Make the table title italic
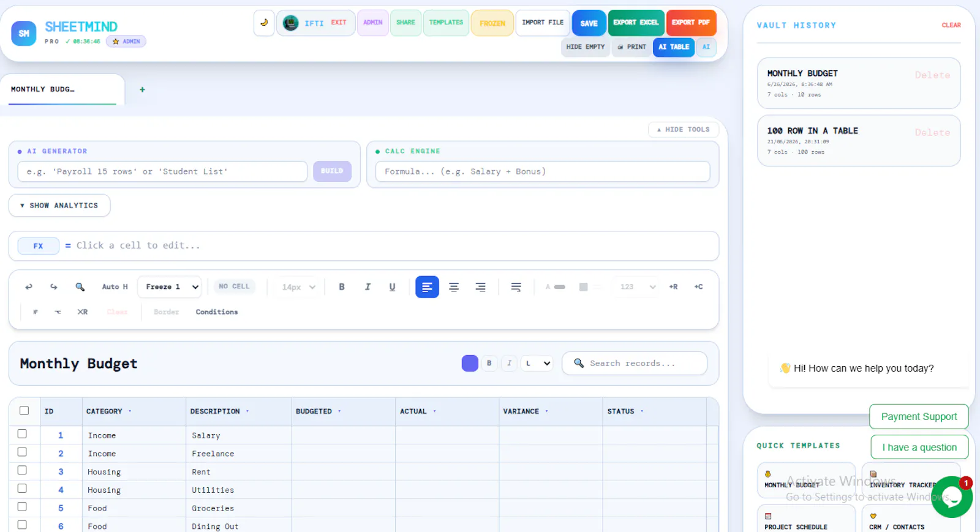Image resolution: width=980 pixels, height=532 pixels. click(x=509, y=363)
